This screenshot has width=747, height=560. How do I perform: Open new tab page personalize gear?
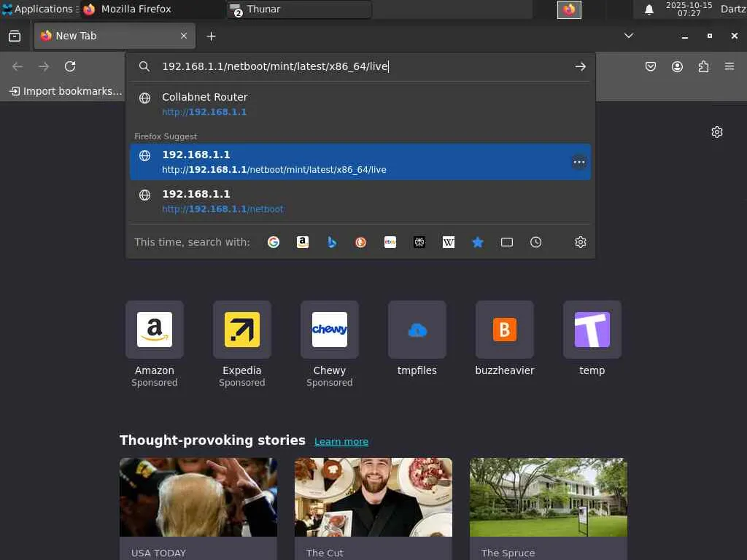[717, 132]
